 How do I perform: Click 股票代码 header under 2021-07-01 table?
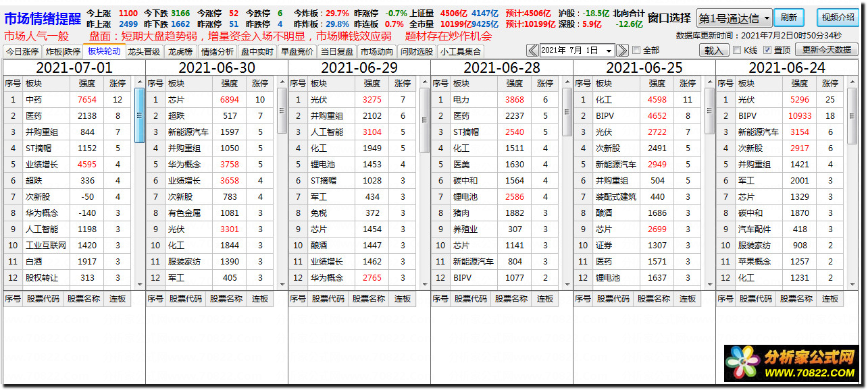43,298
